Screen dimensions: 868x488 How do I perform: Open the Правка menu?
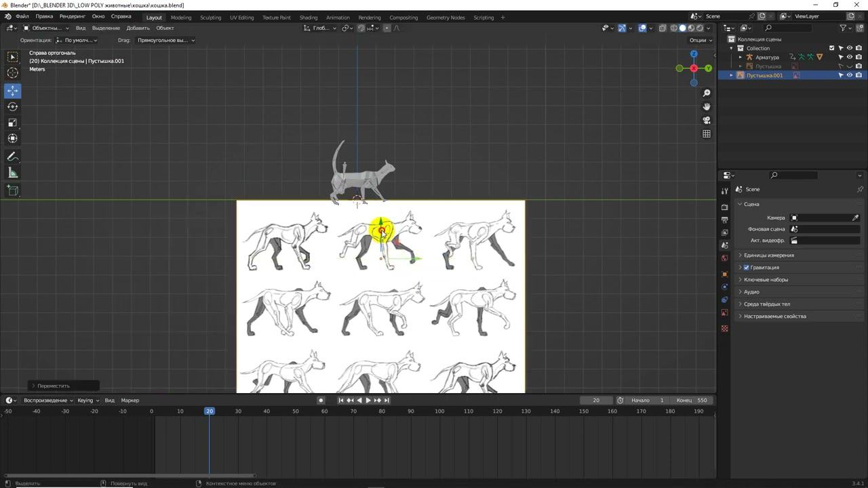[44, 16]
